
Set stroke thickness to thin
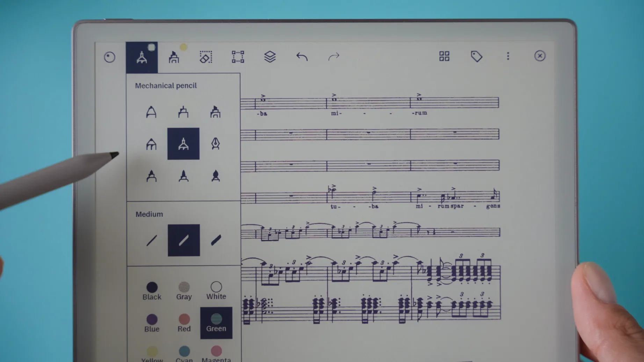coord(152,240)
